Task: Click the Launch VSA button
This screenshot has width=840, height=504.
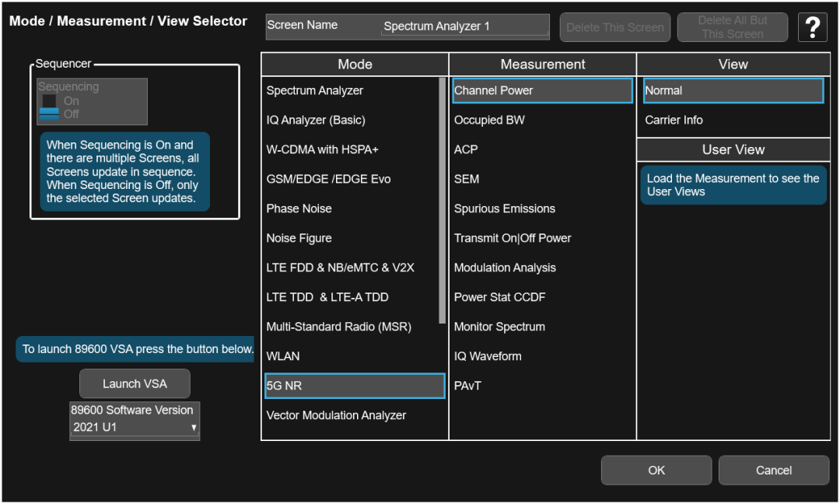Action: 135,383
